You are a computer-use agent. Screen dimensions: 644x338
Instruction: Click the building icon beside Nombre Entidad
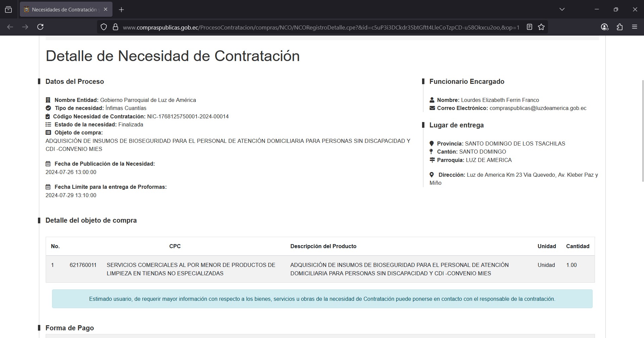pyautogui.click(x=48, y=100)
